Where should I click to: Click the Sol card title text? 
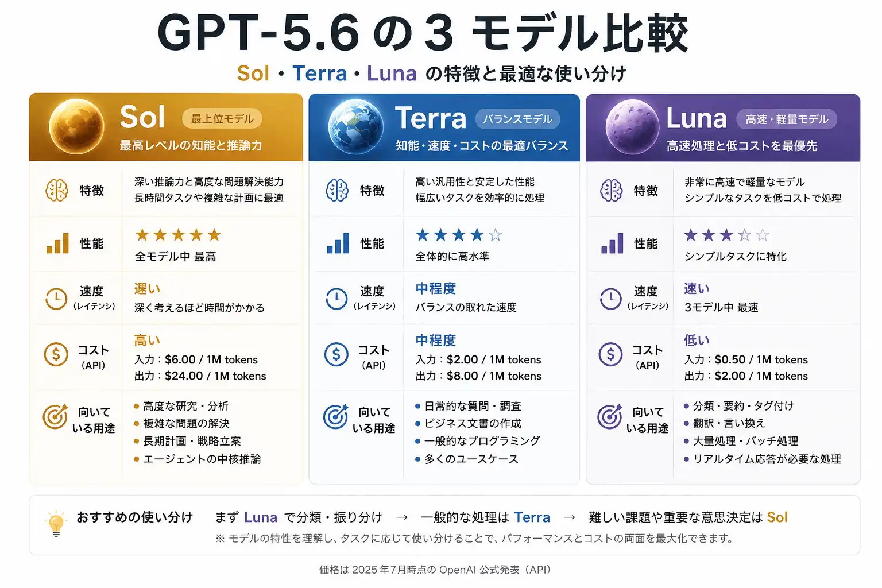click(142, 118)
